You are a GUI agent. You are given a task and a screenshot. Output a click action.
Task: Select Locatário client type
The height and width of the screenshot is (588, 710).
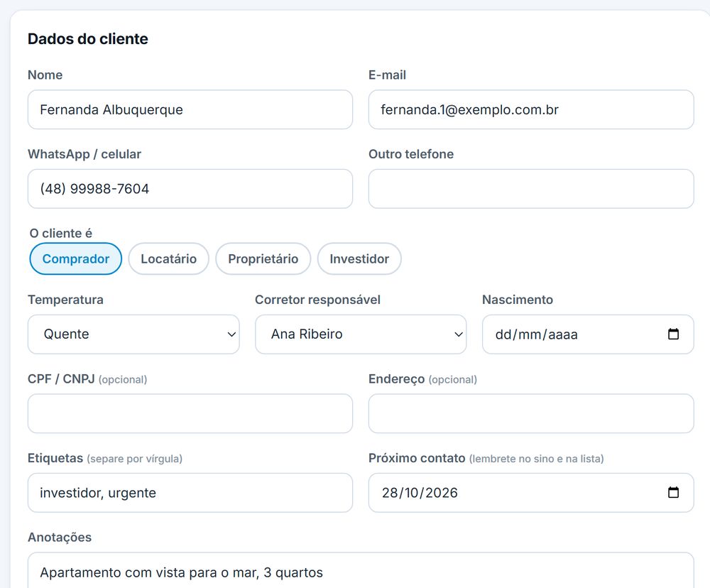[x=168, y=258]
